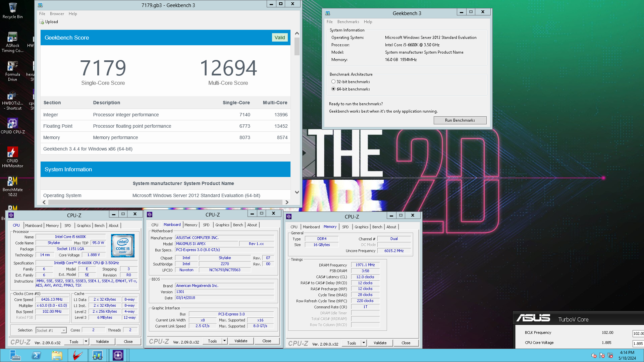This screenshot has width=644, height=362.
Task: Open Help menu in the 7179.gb3 window
Action: (x=73, y=14)
